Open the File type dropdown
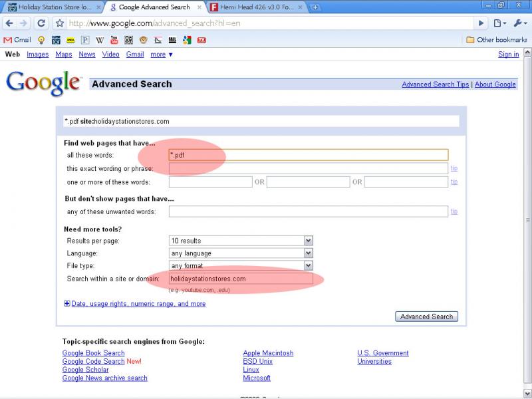The height and width of the screenshot is (399, 532). coord(241,265)
